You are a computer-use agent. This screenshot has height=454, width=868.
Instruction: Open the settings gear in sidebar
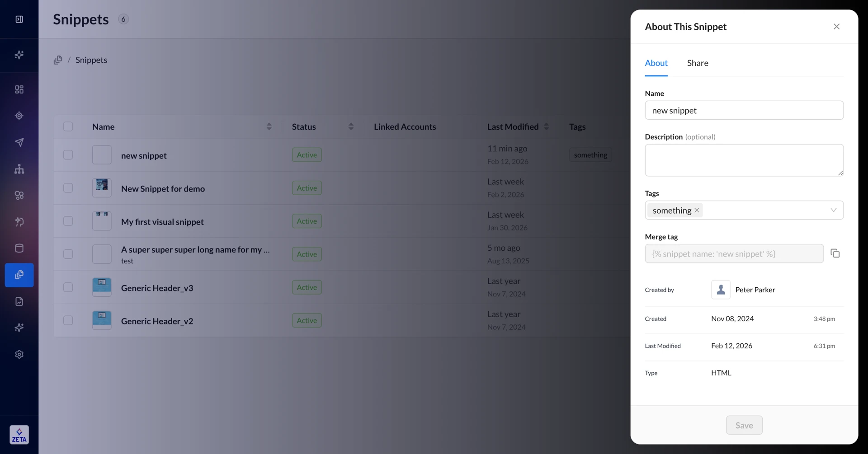(19, 354)
